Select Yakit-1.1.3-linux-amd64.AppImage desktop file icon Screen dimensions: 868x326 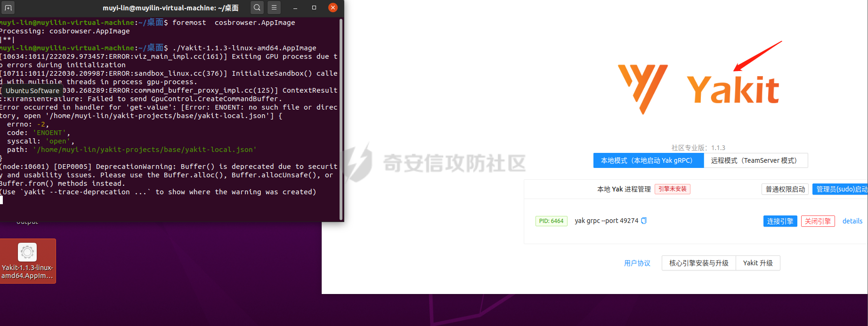coord(27,261)
